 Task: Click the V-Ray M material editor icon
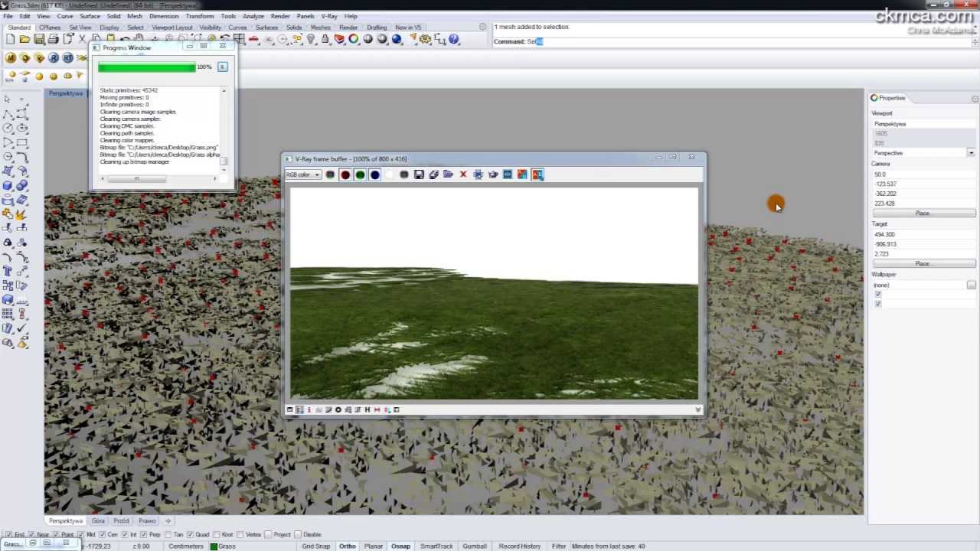pos(11,58)
